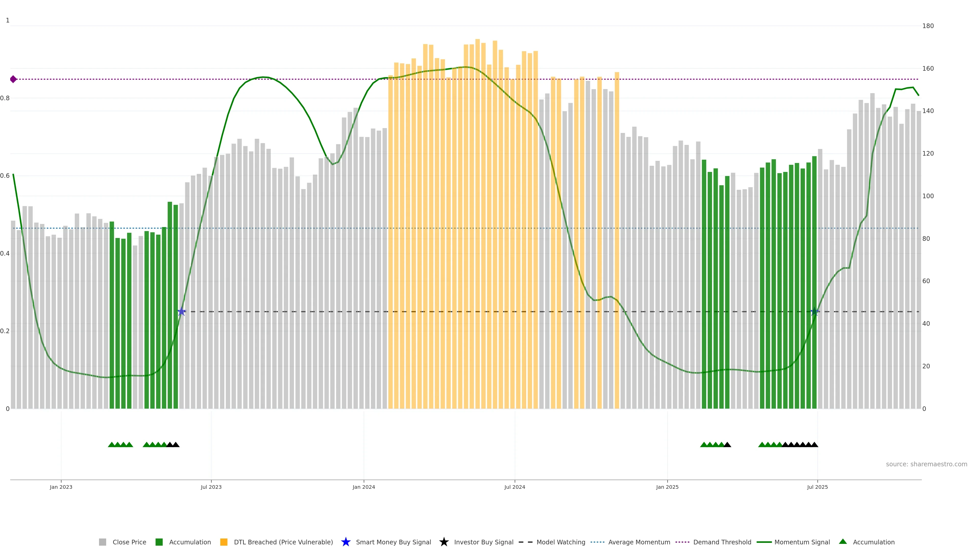
Task: Click the blue star near Jul 2023
Action: click(x=181, y=312)
